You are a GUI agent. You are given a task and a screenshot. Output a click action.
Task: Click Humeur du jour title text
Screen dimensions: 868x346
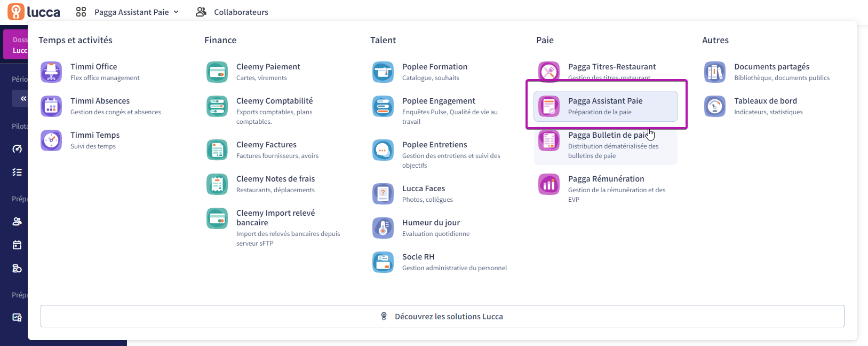point(431,223)
